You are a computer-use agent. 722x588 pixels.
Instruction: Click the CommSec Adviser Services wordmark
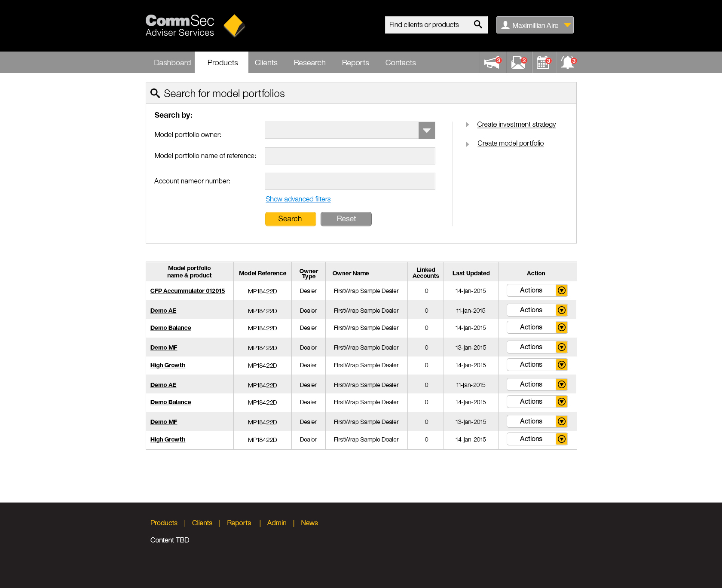coord(180,26)
